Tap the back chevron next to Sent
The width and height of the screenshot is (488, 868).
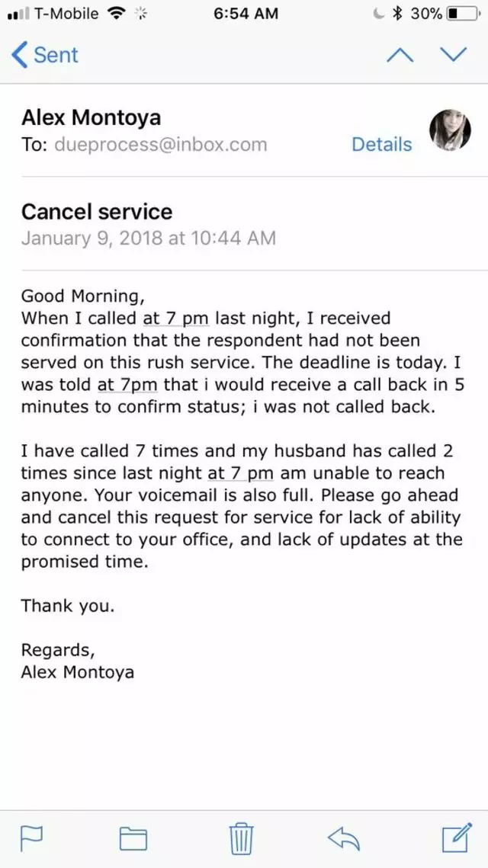[18, 55]
